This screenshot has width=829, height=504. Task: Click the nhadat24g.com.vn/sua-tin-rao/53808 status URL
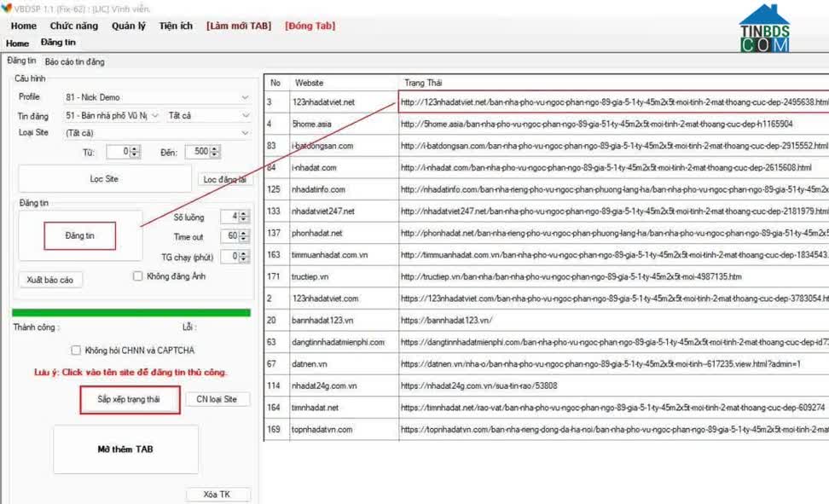click(479, 385)
